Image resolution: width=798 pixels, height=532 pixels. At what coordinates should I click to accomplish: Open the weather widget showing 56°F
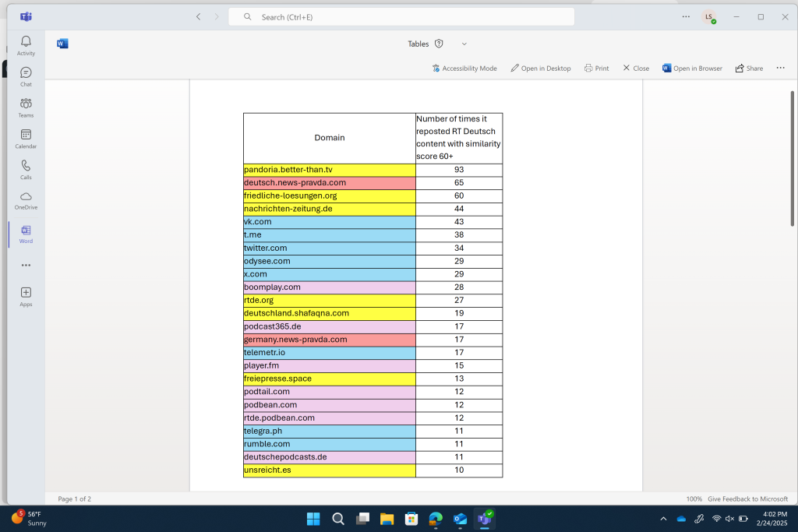click(30, 518)
